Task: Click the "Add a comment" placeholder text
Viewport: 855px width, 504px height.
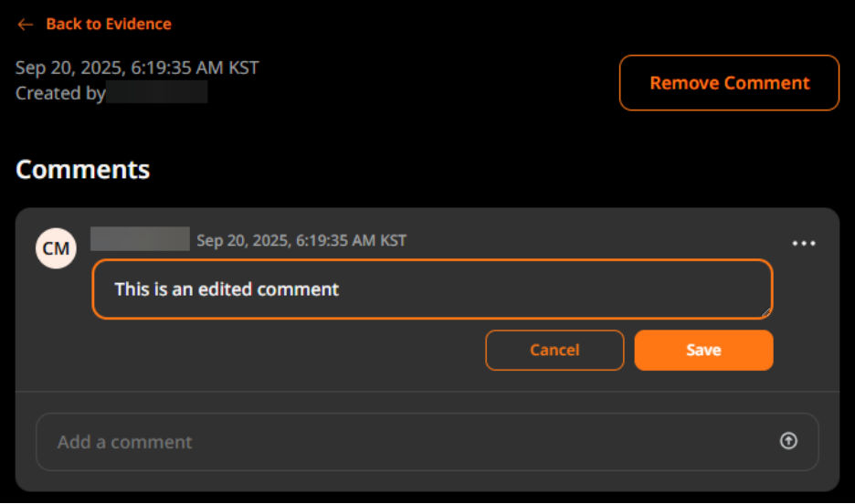Action: 125,442
